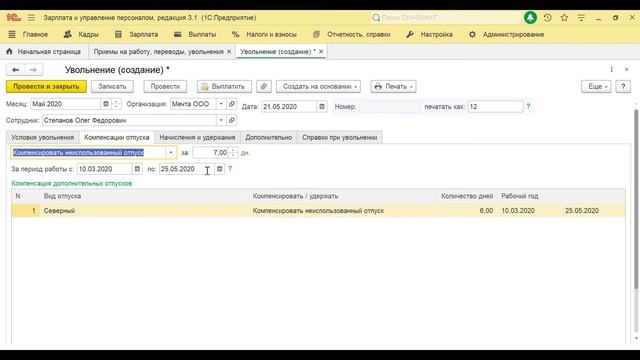Click the paperclip attachments icon

[x=264, y=87]
